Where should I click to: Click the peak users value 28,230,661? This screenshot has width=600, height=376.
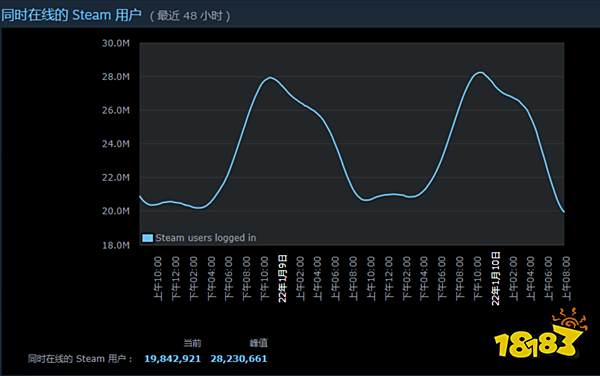click(x=239, y=359)
